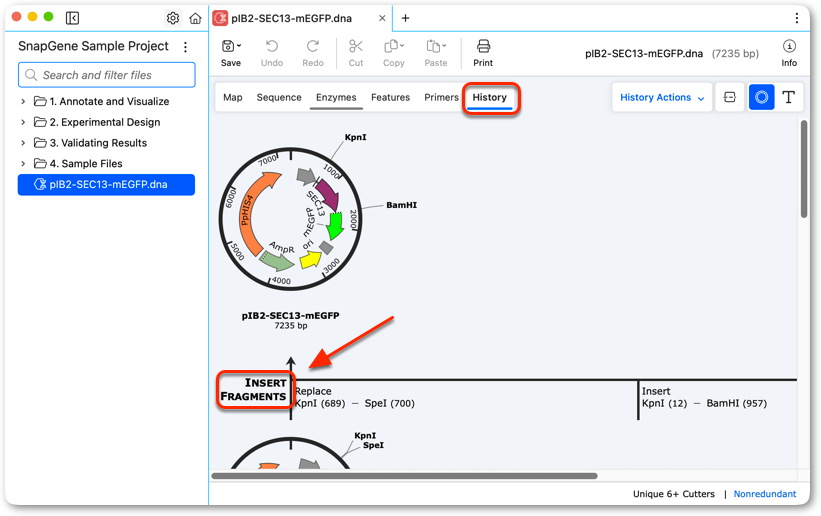821x516 pixels.
Task: Toggle the circular map view icon
Action: (761, 97)
